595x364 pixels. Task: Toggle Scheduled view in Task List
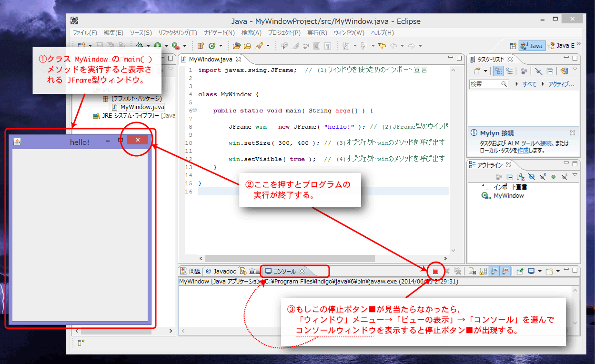pos(509,71)
